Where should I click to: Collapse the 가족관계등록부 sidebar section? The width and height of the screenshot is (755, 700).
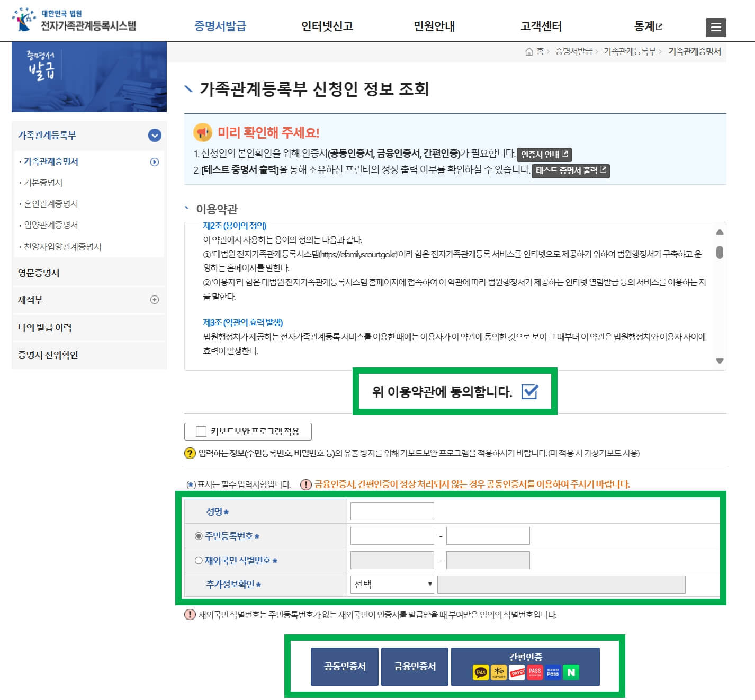click(x=154, y=136)
